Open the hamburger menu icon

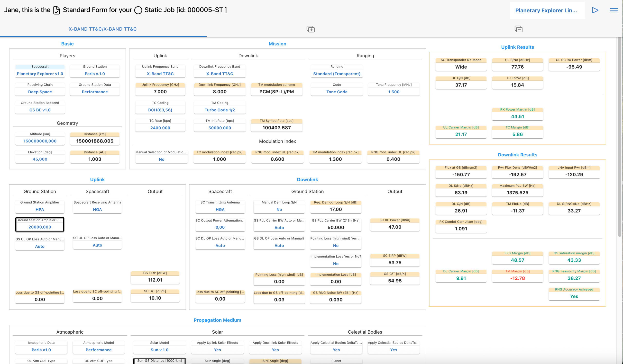[614, 10]
